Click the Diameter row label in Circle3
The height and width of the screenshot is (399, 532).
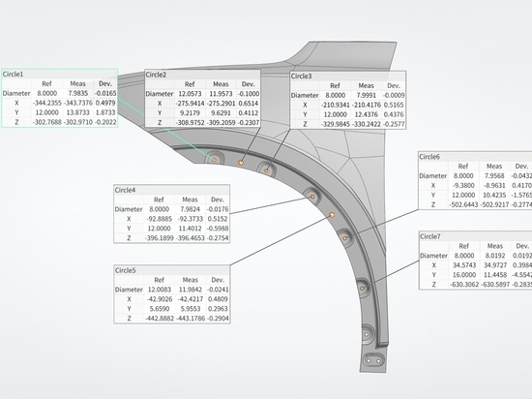tap(305, 96)
